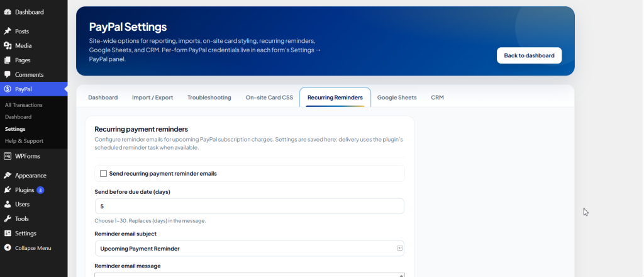Click the Plugins plug icon
The height and width of the screenshot is (277, 644).
coord(8,190)
